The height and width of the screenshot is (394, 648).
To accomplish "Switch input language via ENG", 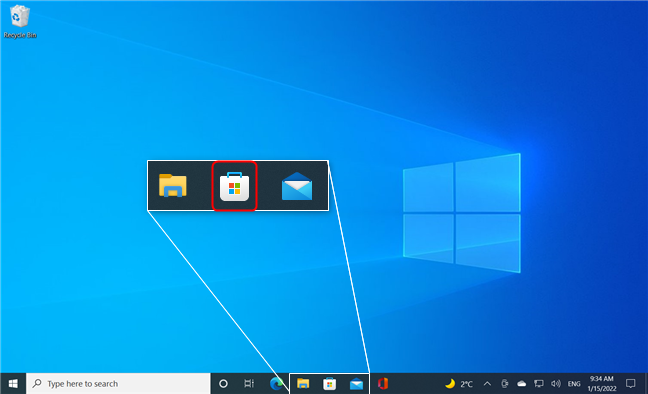I will [574, 384].
